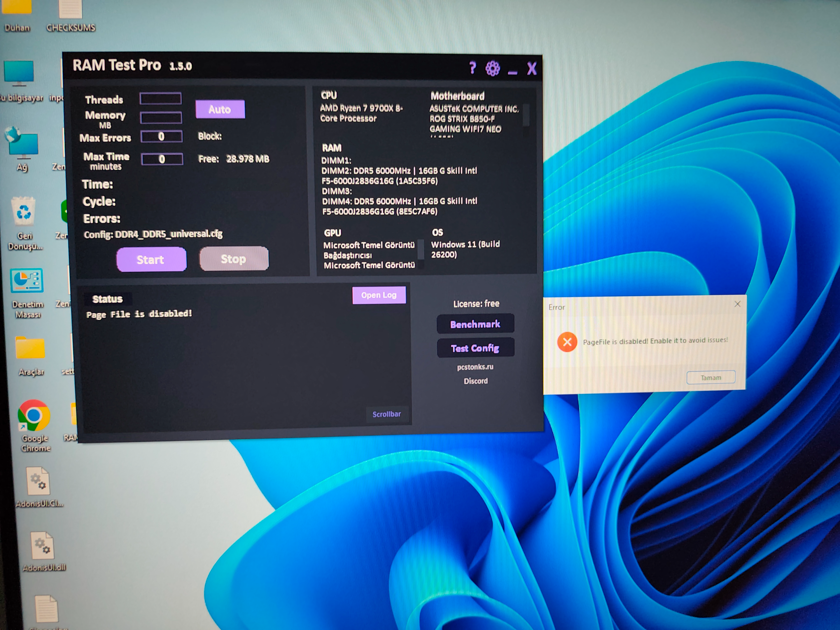Open the Discord link
The width and height of the screenshot is (840, 630).
(x=476, y=381)
